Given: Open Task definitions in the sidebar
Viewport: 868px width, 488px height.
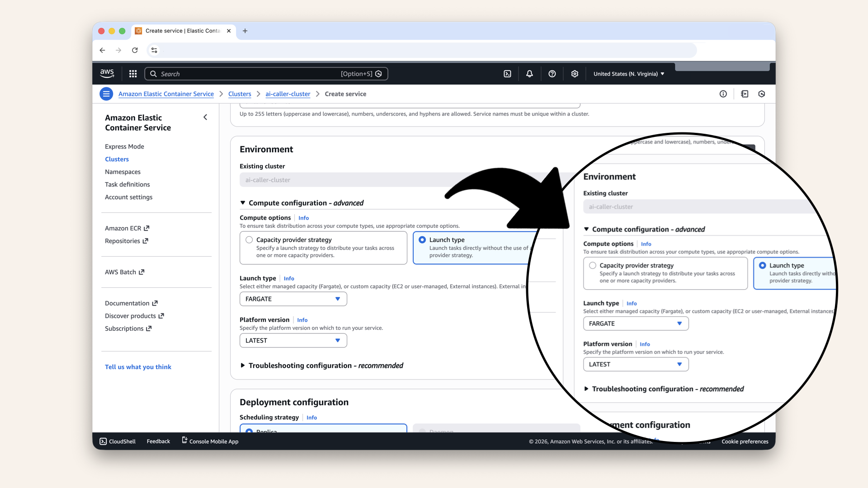Looking at the screenshot, I should click(127, 184).
